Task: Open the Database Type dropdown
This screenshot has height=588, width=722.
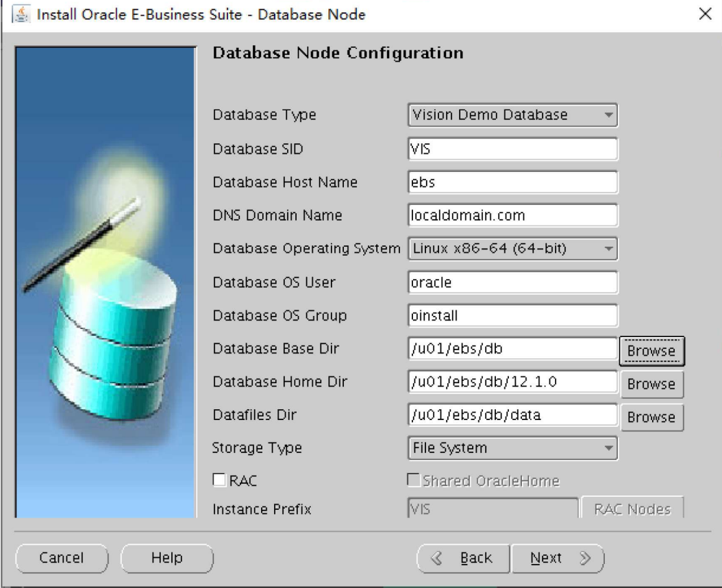Action: click(x=512, y=114)
